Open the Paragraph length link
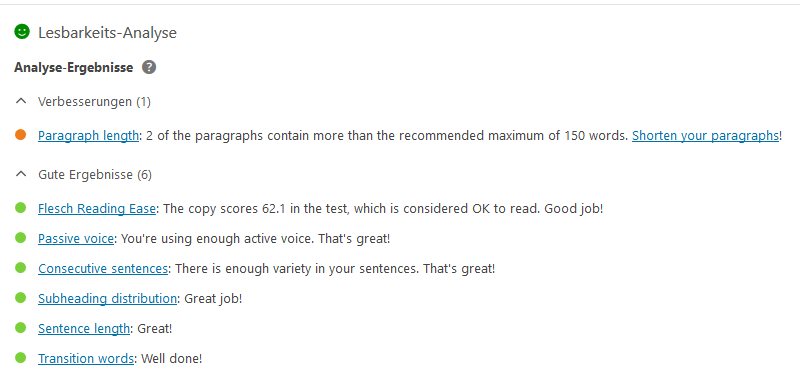This screenshot has width=800, height=375. [88, 136]
